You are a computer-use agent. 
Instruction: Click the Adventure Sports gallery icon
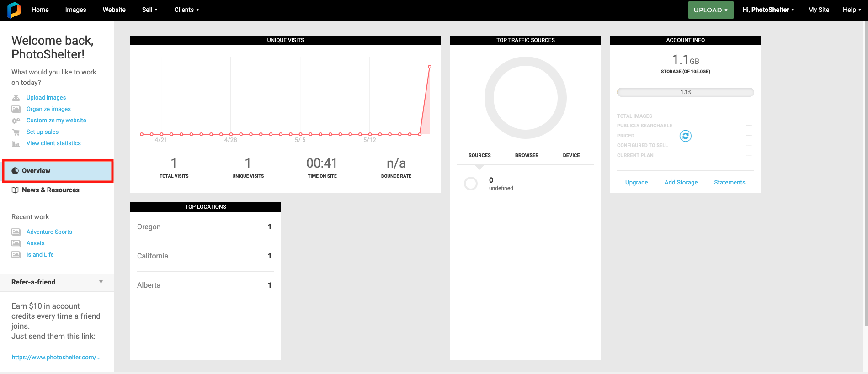click(x=16, y=232)
